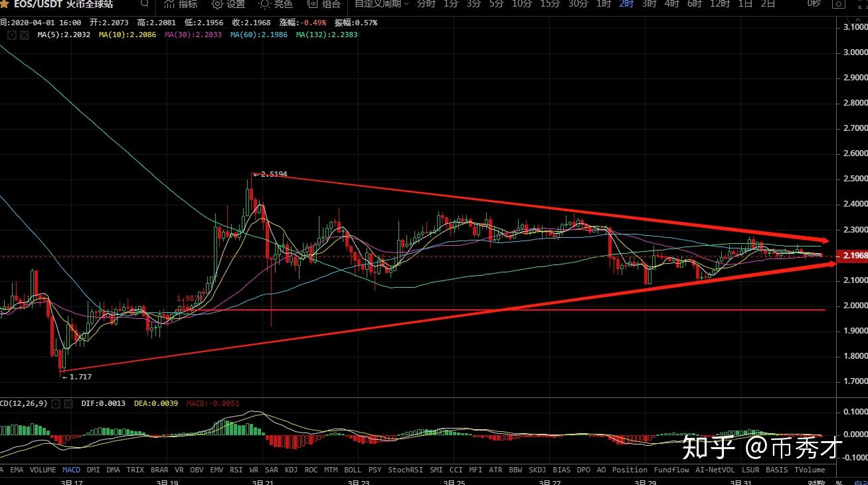The image size is (868, 485).
Task: Show the AI-NetVOL indicator
Action: click(715, 470)
